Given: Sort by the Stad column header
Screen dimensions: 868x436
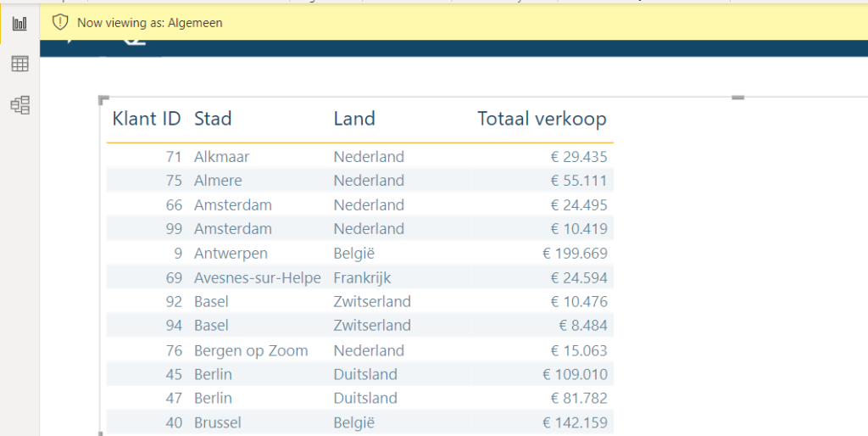Looking at the screenshot, I should (213, 119).
